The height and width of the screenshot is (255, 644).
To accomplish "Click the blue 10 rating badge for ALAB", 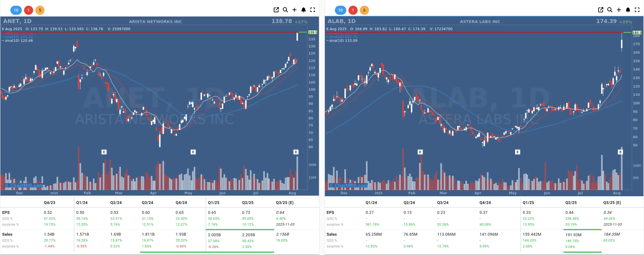I will pos(341,10).
